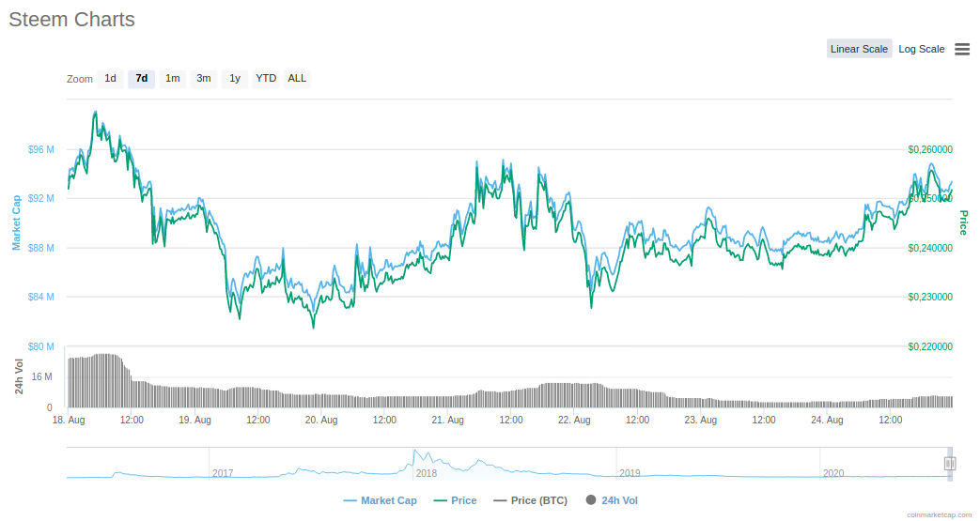
Task: Click the $92 M axis label
Action: (x=40, y=198)
